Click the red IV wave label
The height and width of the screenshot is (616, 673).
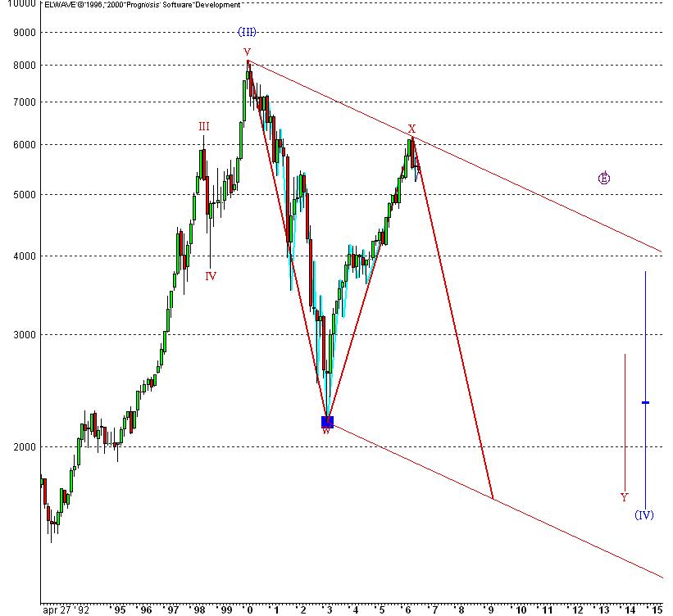(211, 276)
